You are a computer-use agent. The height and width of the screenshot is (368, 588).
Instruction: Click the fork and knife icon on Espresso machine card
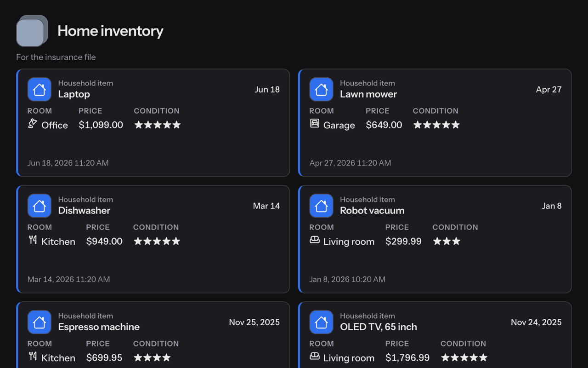tap(33, 356)
